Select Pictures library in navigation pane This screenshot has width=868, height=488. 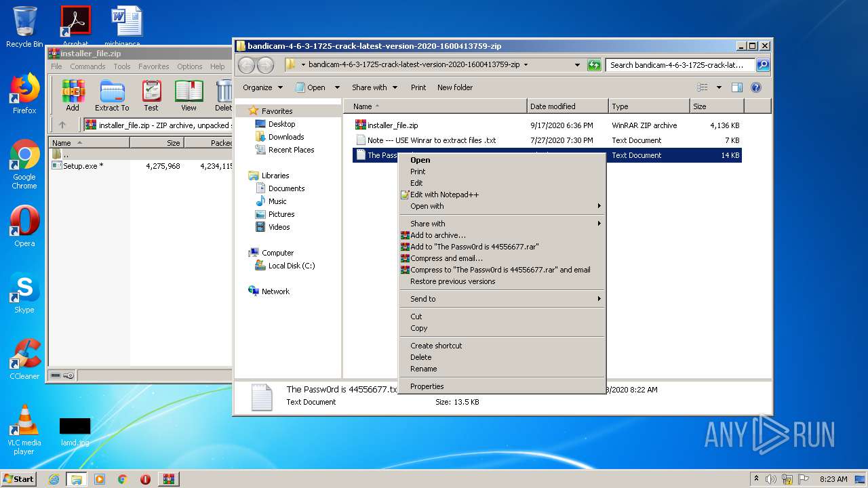(x=281, y=214)
